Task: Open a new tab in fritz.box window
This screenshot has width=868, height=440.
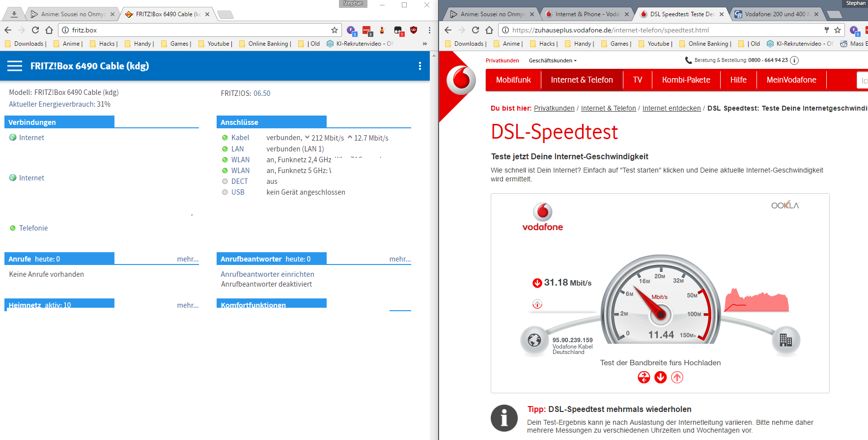Action: pyautogui.click(x=225, y=14)
